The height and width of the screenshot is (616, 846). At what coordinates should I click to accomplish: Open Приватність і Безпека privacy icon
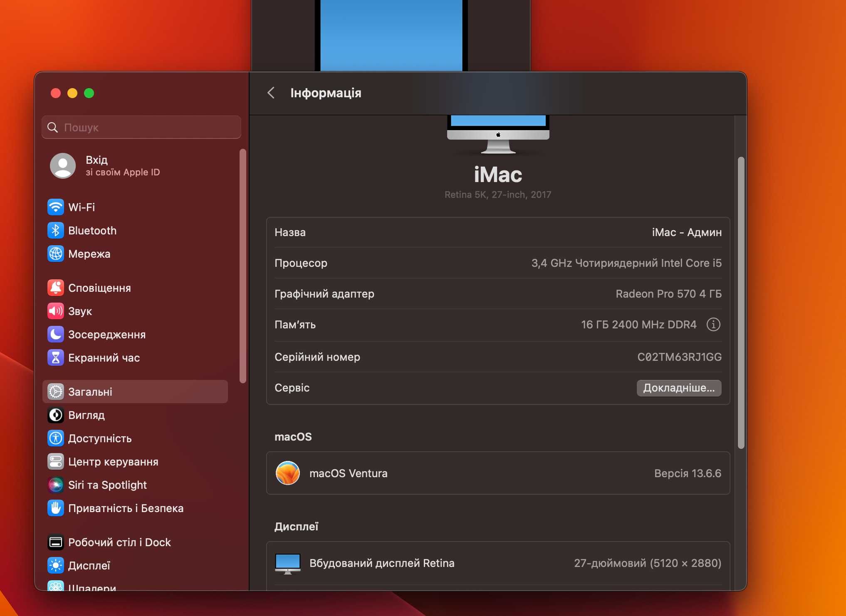(55, 508)
